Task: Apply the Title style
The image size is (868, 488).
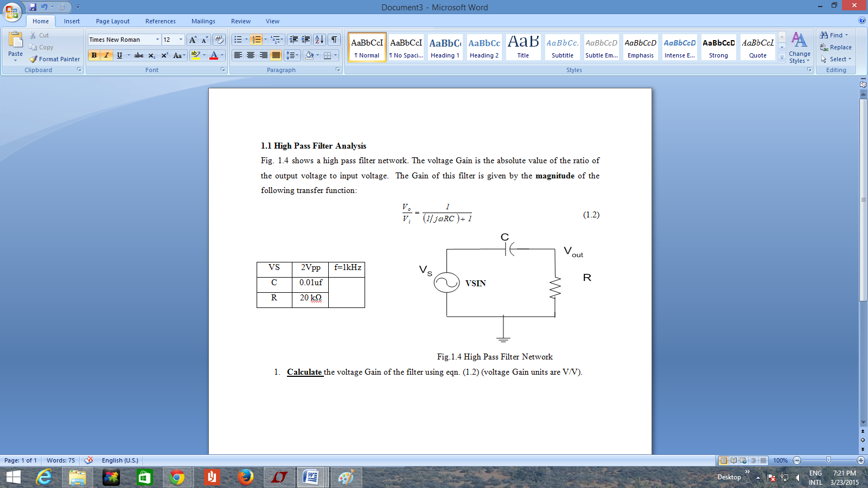Action: point(523,47)
